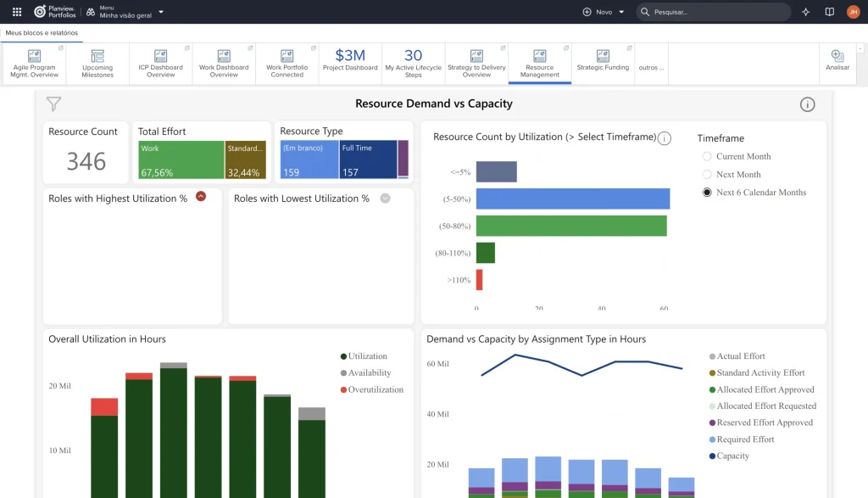The height and width of the screenshot is (498, 868).
Task: Open the Work Portfolio Connected tile
Action: pos(287,64)
